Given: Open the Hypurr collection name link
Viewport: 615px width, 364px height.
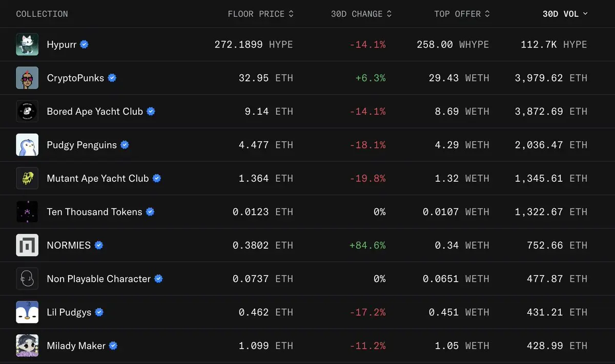Looking at the screenshot, I should coord(61,45).
